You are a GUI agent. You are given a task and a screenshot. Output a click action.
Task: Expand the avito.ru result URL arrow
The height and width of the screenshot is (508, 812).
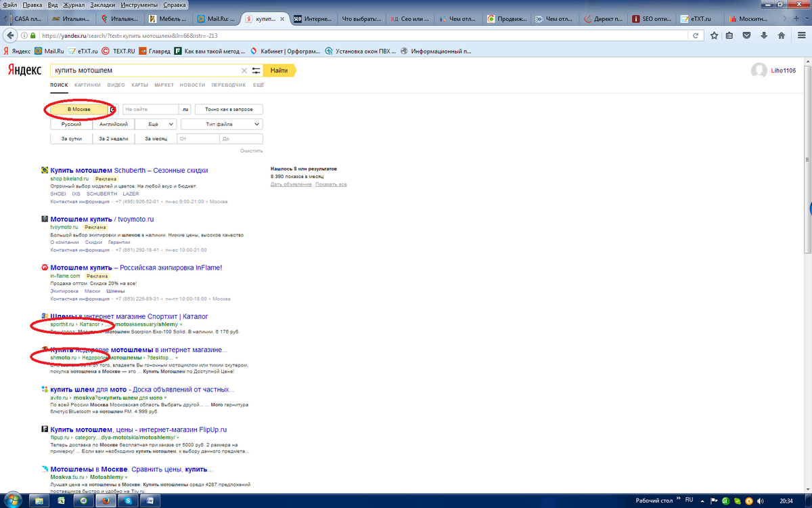(164, 398)
